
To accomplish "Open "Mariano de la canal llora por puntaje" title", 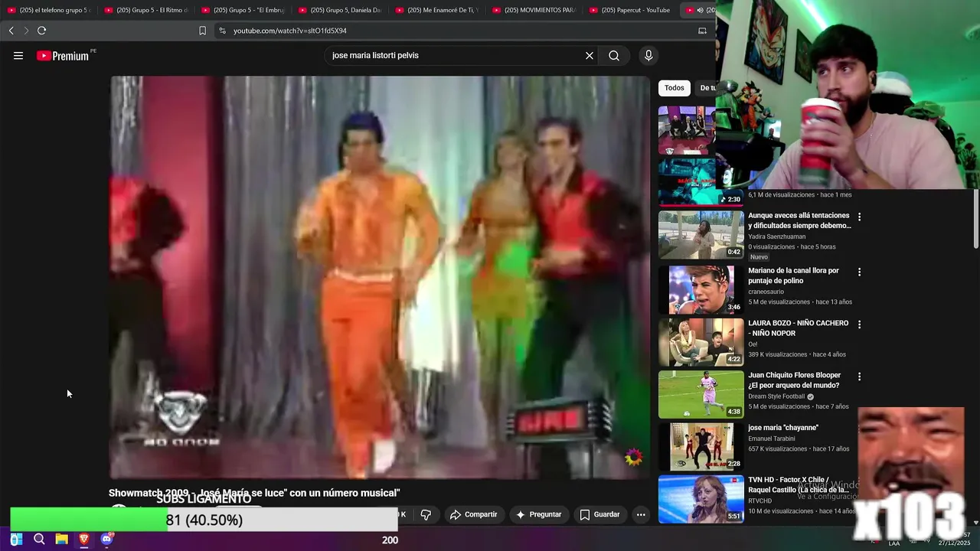I will pyautogui.click(x=793, y=275).
